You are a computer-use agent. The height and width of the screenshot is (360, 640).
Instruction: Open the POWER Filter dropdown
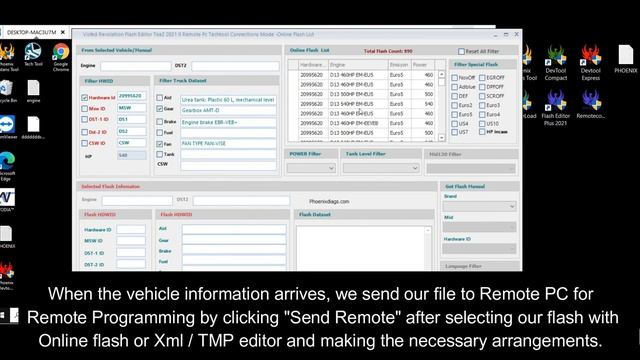tap(311, 168)
